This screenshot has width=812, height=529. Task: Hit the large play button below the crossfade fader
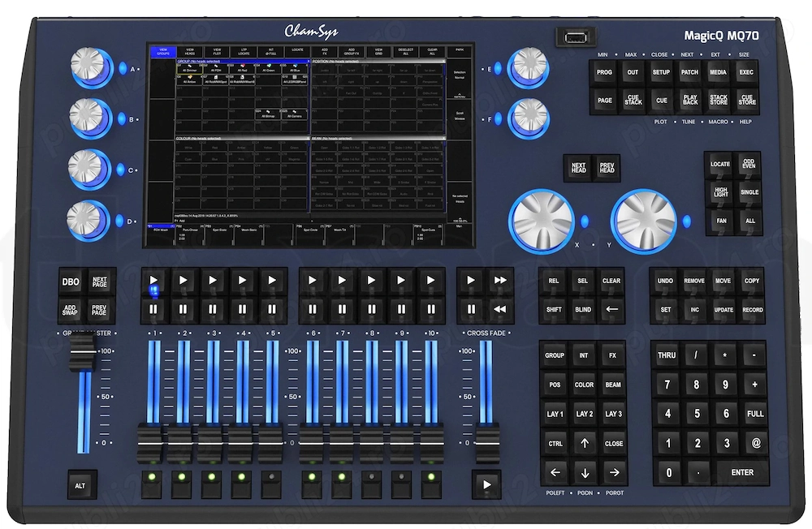(486, 484)
